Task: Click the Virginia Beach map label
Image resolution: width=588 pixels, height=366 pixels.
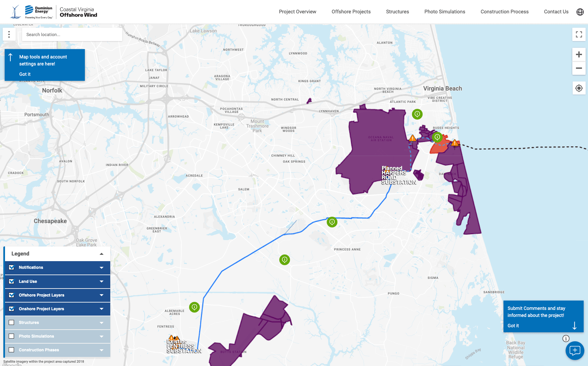Action: (x=443, y=88)
